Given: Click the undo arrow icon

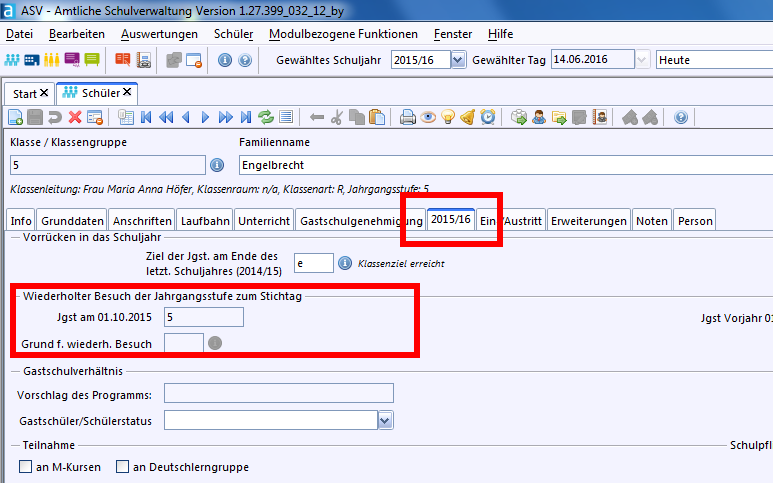Looking at the screenshot, I should pyautogui.click(x=55, y=117).
